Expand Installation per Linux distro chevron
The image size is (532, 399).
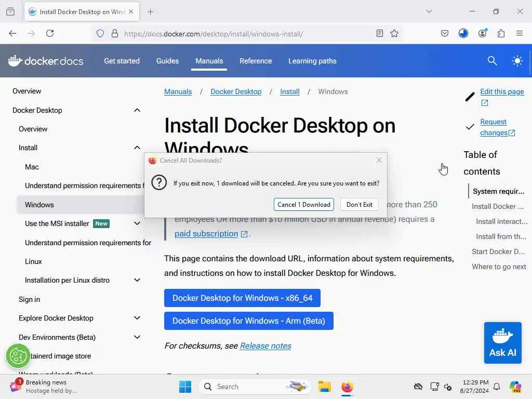[x=137, y=280]
